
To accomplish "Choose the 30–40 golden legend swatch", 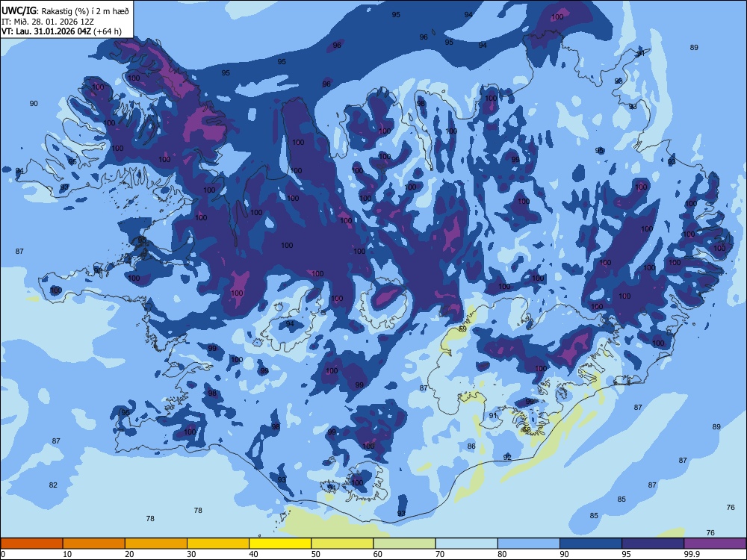I will 218,544.
